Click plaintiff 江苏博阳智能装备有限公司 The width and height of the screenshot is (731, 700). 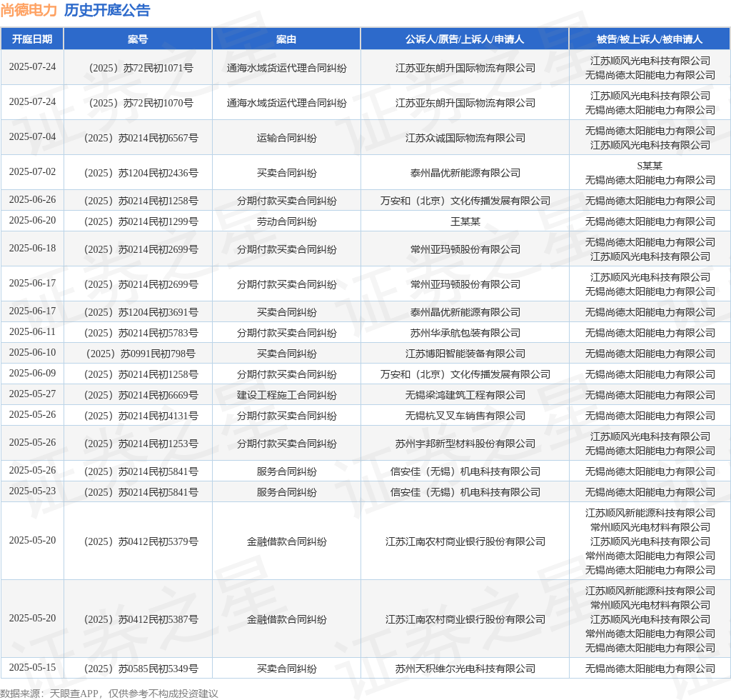465,354
